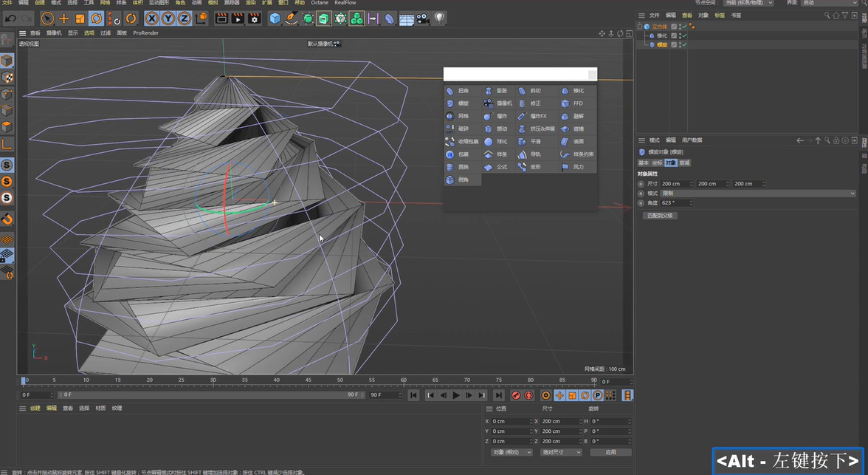Play the animation forward
The image size is (868, 475).
[x=455, y=395]
